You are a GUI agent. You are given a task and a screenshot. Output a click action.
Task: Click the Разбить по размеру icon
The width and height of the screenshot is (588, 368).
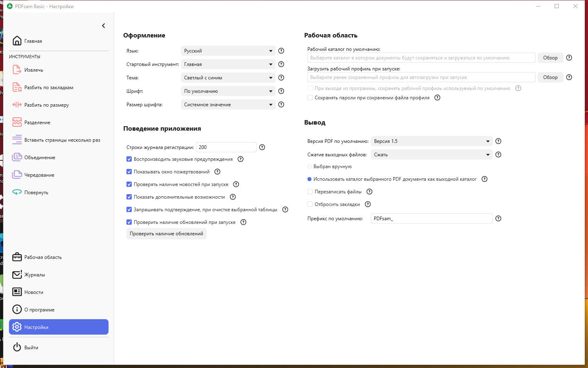17,105
